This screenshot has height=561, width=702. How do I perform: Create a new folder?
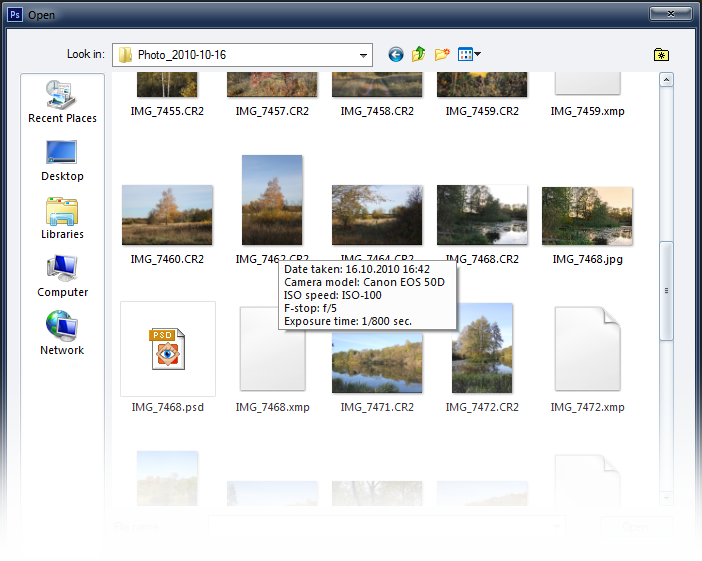click(442, 54)
